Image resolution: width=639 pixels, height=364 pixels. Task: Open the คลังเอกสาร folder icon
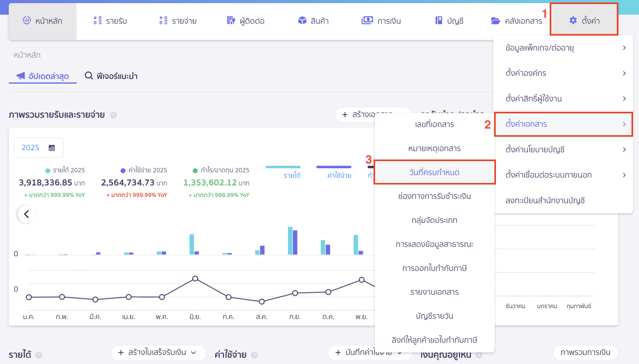click(495, 20)
